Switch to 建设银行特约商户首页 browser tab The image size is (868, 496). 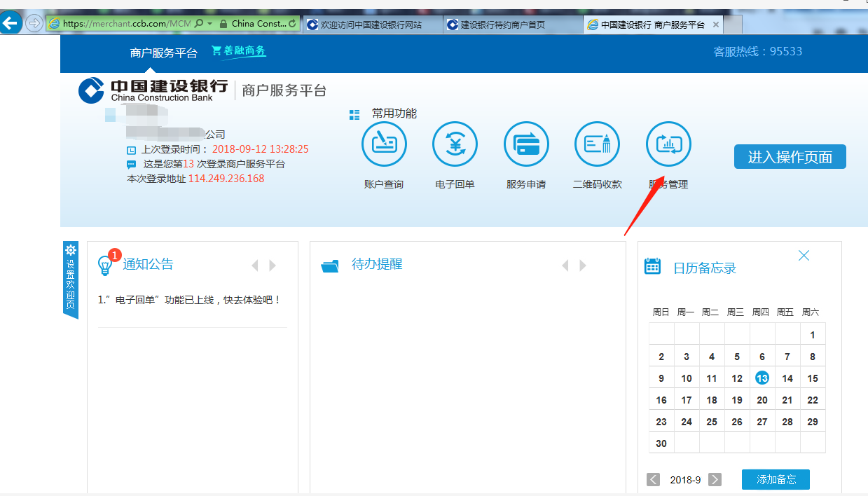(x=513, y=25)
